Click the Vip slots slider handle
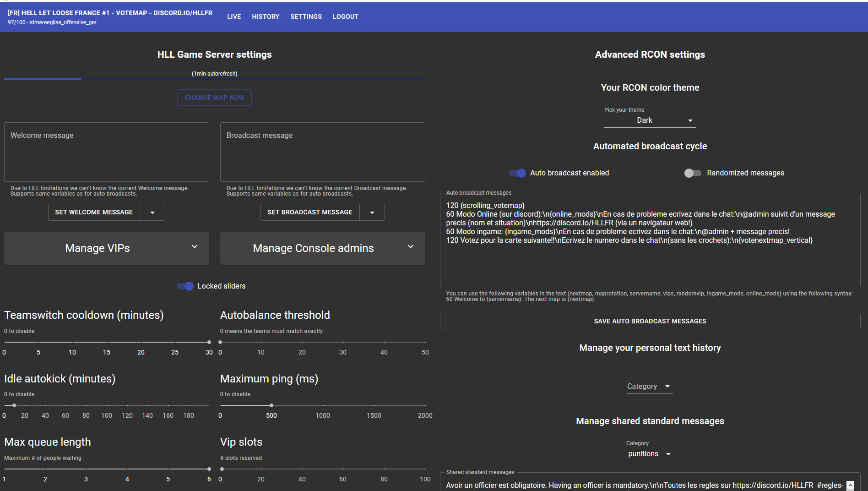 (x=222, y=469)
